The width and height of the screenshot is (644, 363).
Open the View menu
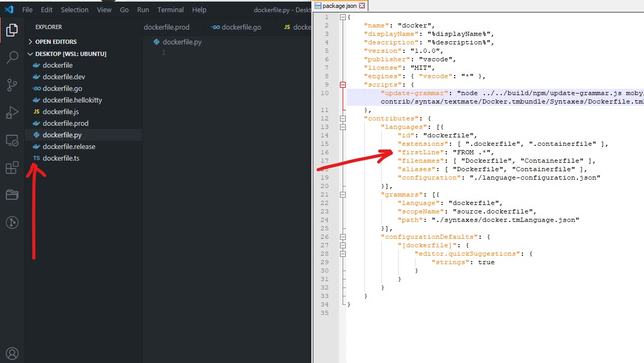(104, 10)
